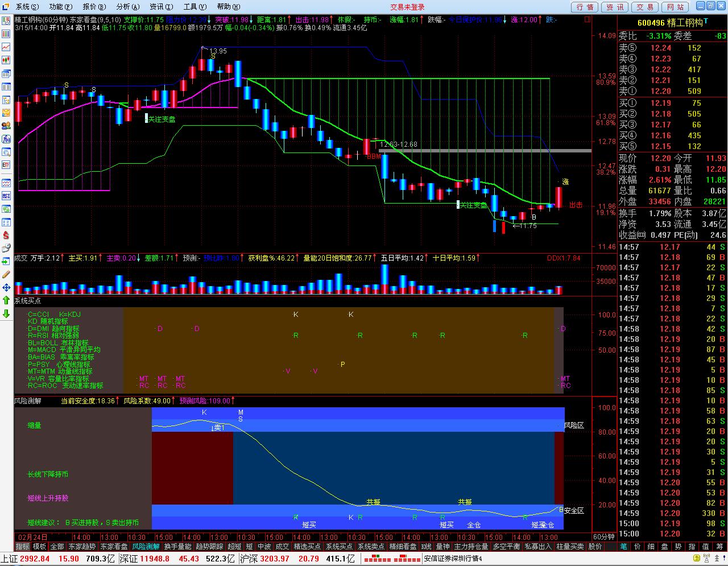Click the yellow lock icon in status bar
The height and width of the screenshot is (566, 728).
(696, 559)
